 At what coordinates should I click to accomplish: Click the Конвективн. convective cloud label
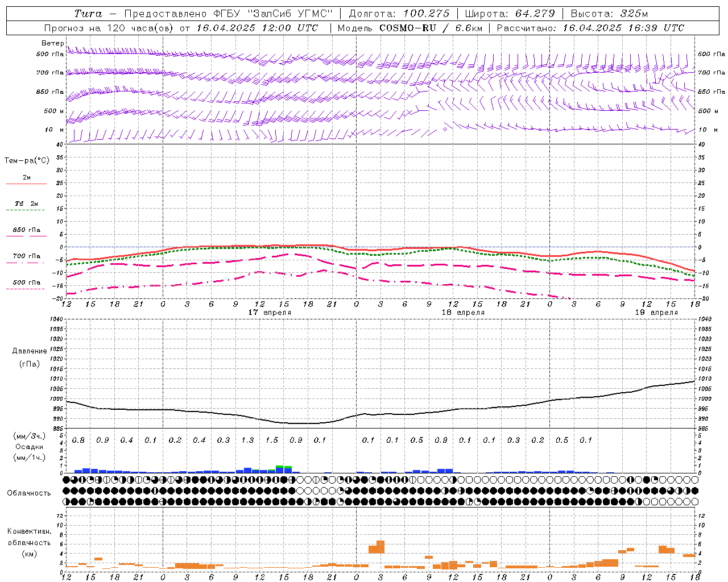click(x=29, y=531)
